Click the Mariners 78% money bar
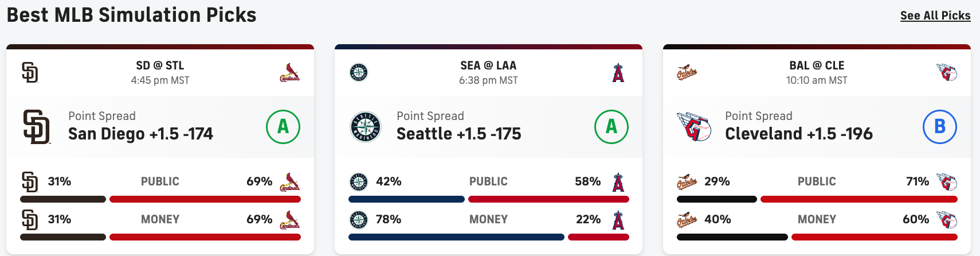Image resolution: width=980 pixels, height=256 pixels. (x=456, y=237)
